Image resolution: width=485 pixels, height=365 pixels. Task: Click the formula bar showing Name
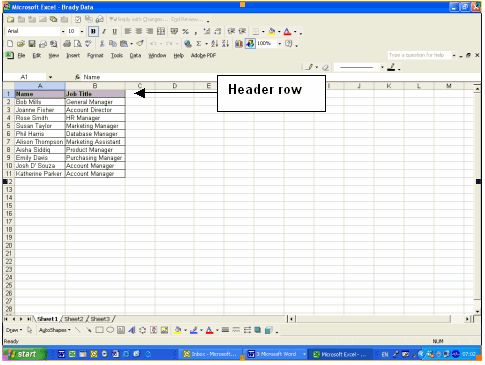click(280, 77)
